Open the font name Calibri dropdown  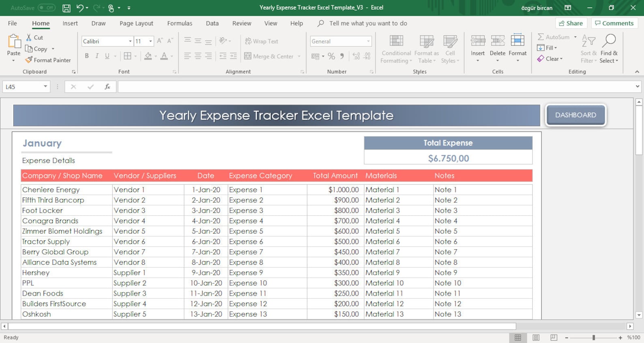pyautogui.click(x=130, y=41)
